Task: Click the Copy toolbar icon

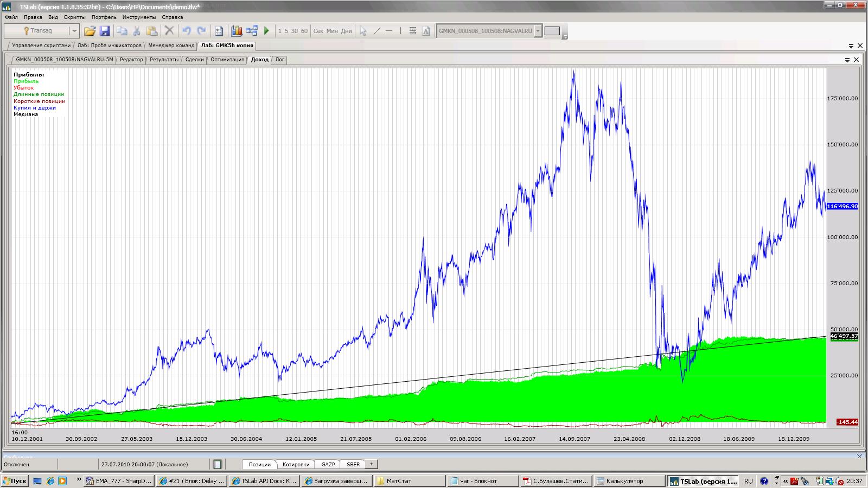Action: 122,31
